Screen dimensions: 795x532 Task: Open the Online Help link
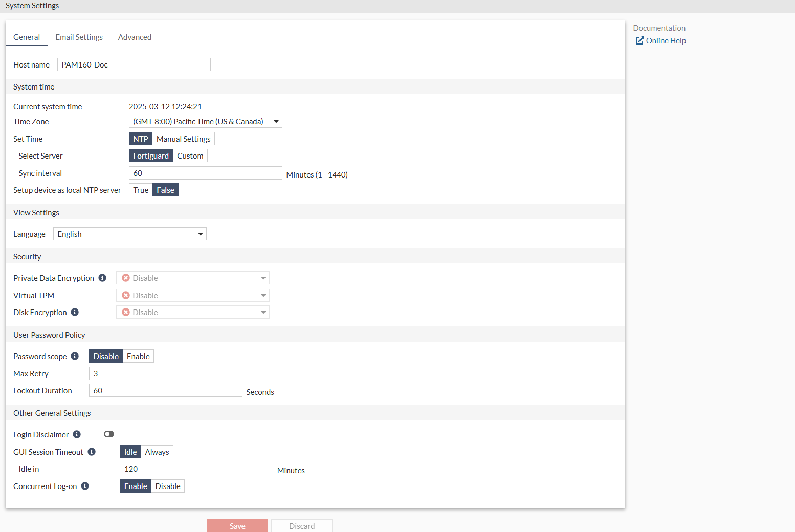pos(666,40)
